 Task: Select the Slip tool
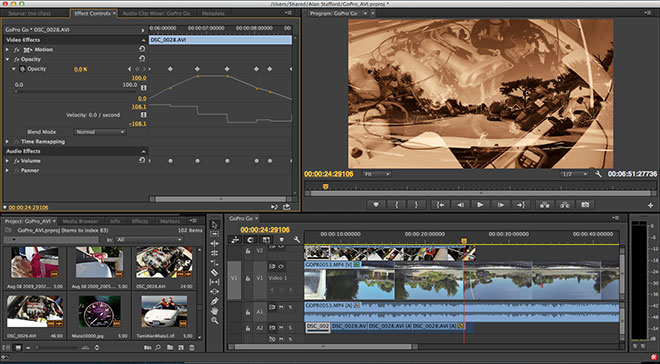pyautogui.click(x=214, y=282)
